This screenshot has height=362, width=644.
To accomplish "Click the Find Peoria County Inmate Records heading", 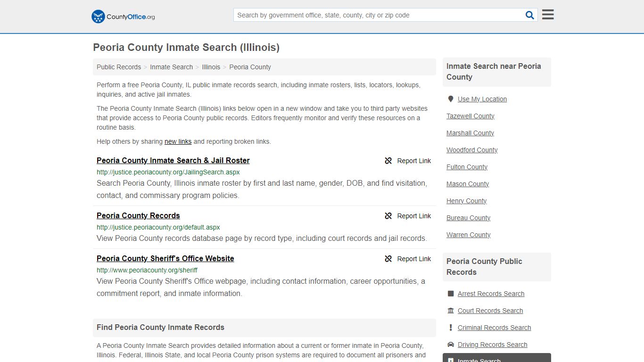I will [160, 327].
